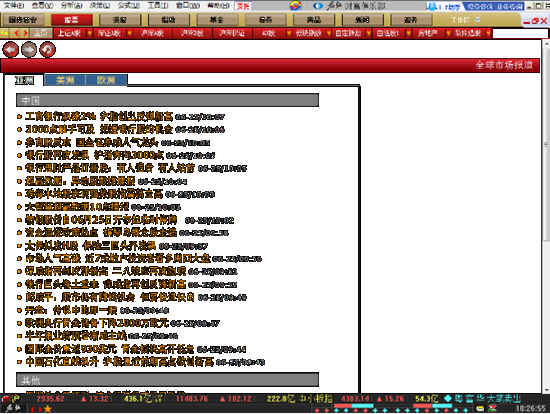
Task: Click the orange star icon in the status bar
Action: coord(48,409)
